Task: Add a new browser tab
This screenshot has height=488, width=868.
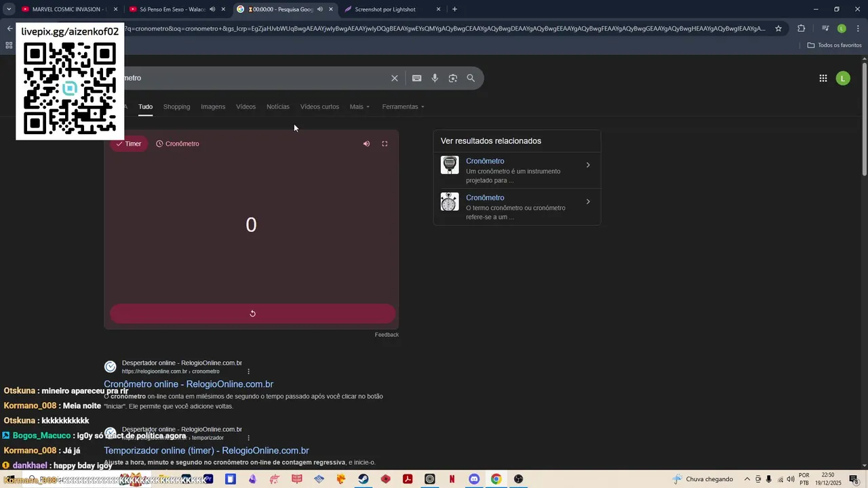Action: (454, 9)
